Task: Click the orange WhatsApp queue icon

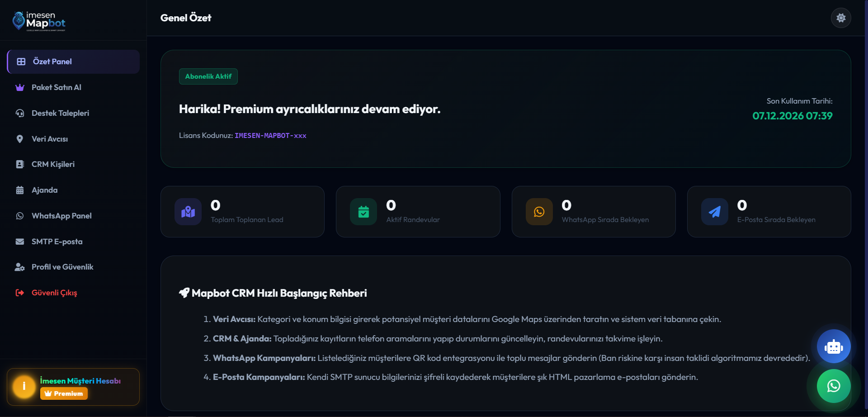Action: click(x=539, y=212)
